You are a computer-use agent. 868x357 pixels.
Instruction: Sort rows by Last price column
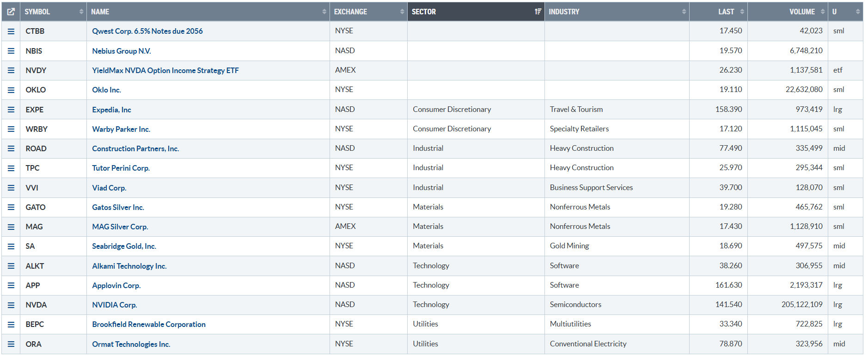click(726, 12)
